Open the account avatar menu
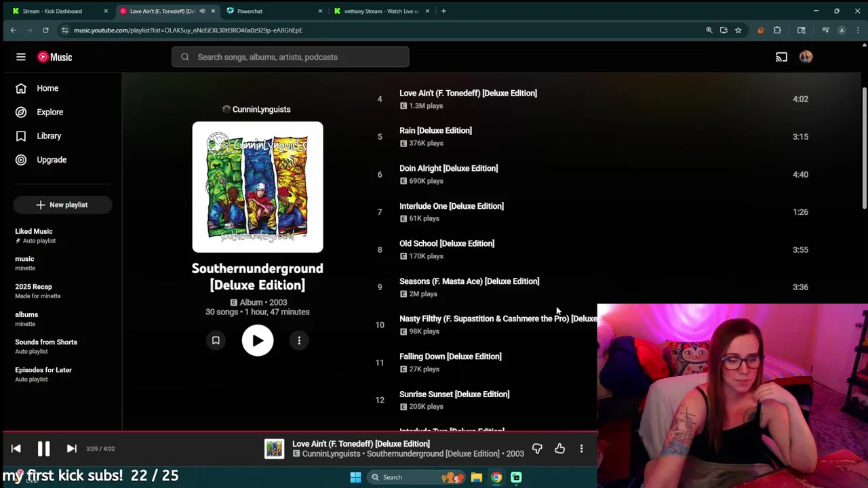868x488 pixels. tap(806, 57)
